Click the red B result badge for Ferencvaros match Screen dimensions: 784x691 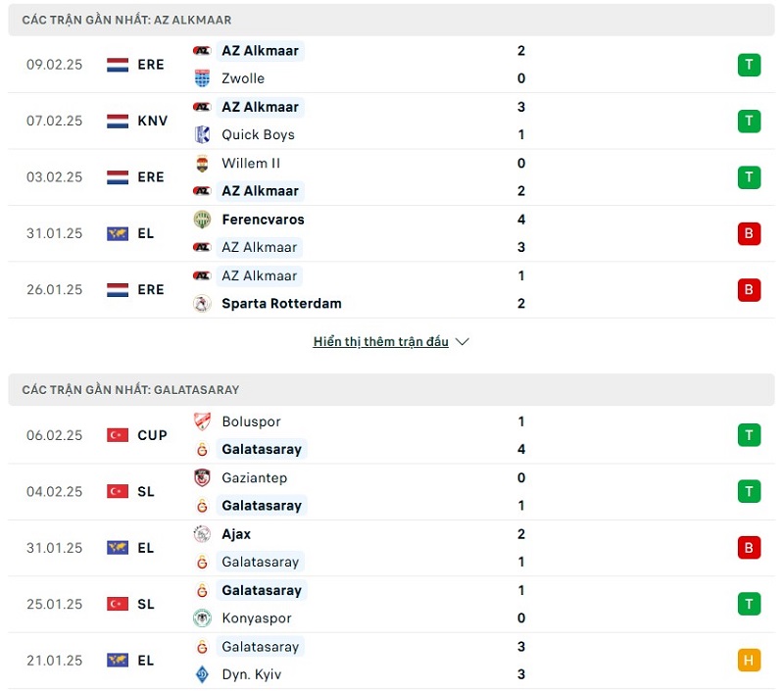(749, 233)
